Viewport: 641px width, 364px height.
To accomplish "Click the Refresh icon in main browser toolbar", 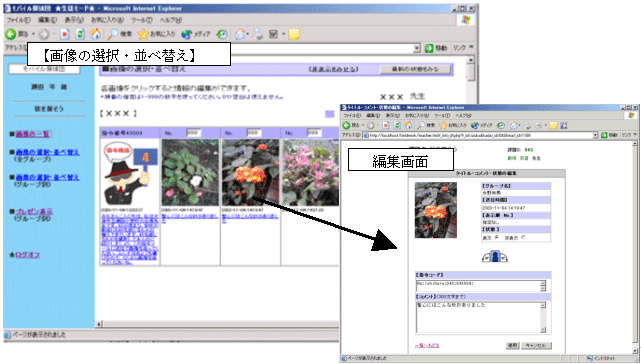I will pos(80,34).
